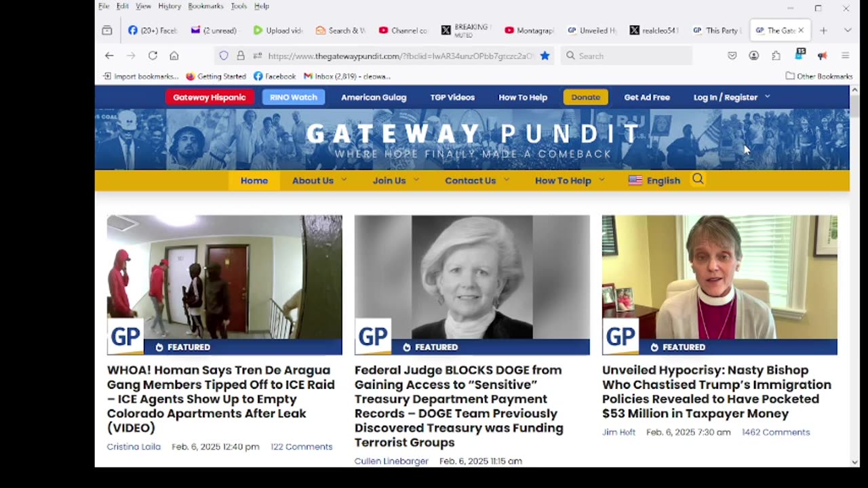
Task: Switch to the muted BREAKING tab
Action: click(465, 30)
